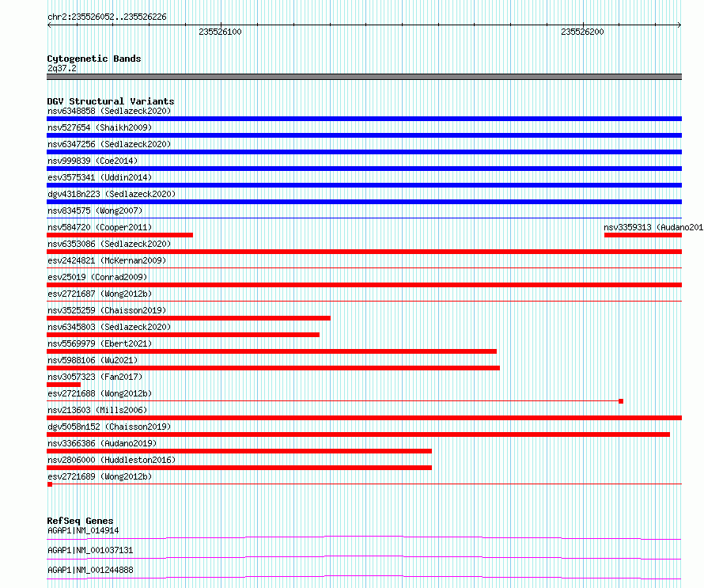Click the blue bar of dgv4318n223
This screenshot has height=588, width=704.
tap(364, 202)
